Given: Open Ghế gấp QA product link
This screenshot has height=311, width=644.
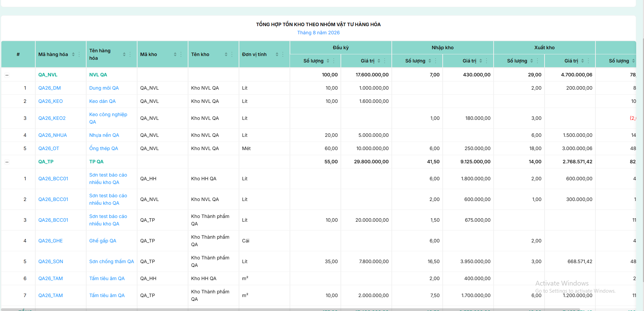Looking at the screenshot, I should (x=103, y=241).
